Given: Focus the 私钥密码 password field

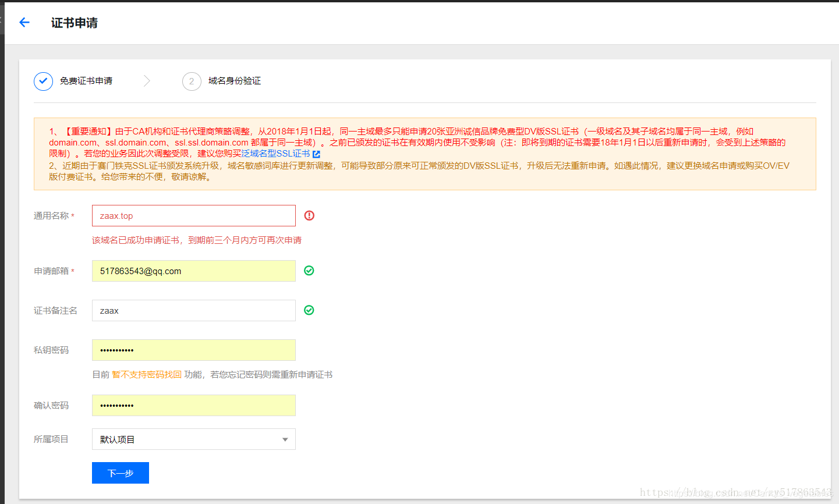Looking at the screenshot, I should coord(194,350).
